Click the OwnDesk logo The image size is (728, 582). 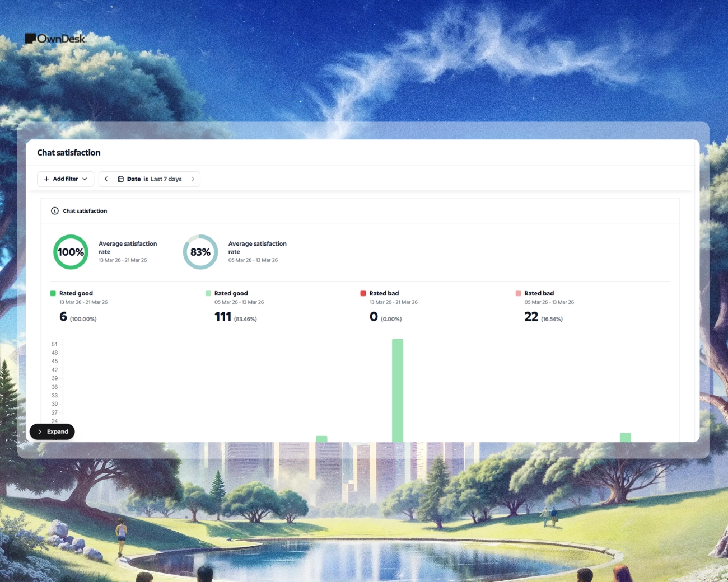pyautogui.click(x=56, y=38)
